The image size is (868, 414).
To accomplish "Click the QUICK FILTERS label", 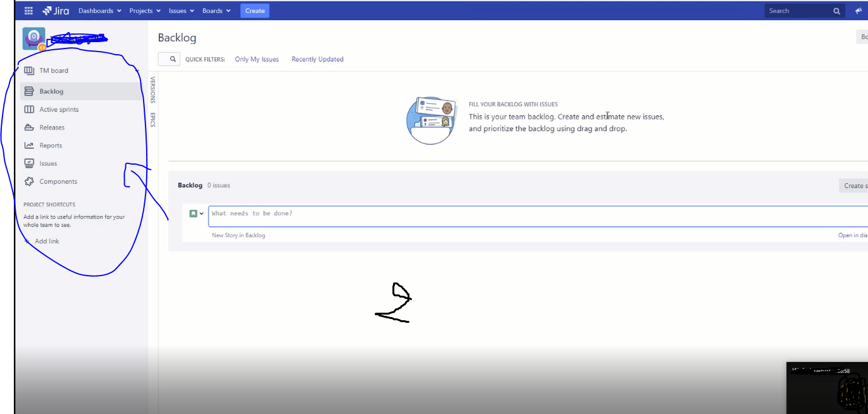I will (205, 59).
